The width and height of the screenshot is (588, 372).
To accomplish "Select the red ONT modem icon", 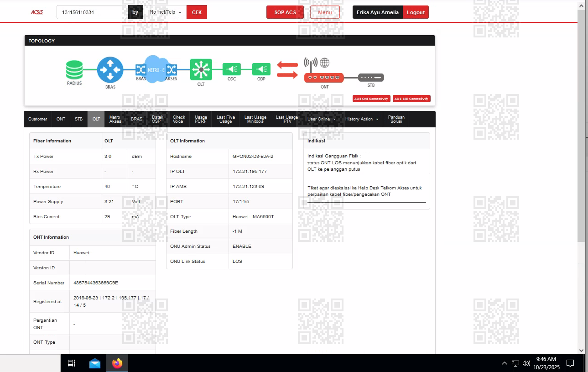I will (x=324, y=78).
